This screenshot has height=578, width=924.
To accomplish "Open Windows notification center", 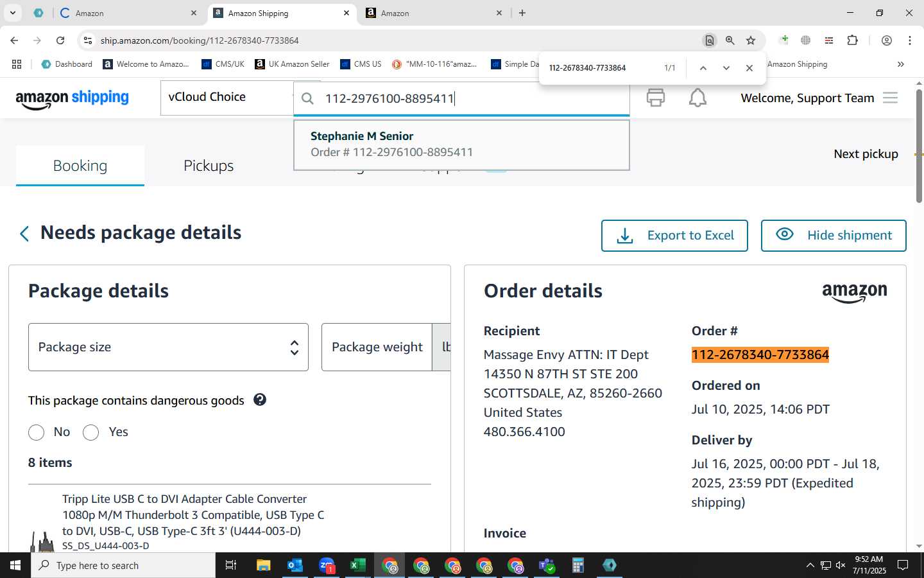I will pyautogui.click(x=903, y=565).
